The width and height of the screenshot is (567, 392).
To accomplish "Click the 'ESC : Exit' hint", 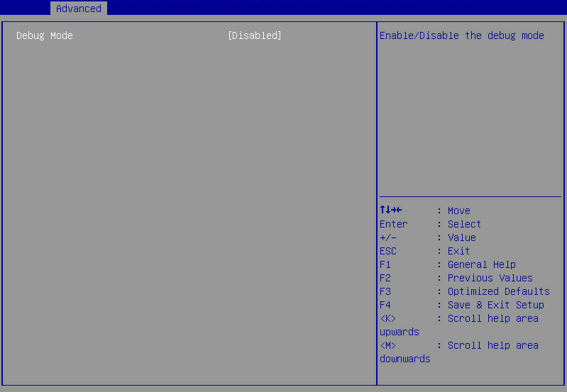I will tap(425, 251).
